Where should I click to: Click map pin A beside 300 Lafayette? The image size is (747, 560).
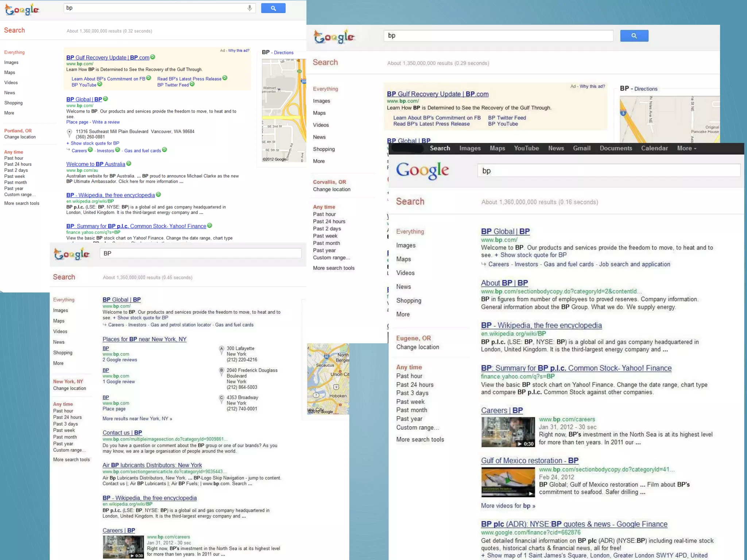[x=221, y=349]
